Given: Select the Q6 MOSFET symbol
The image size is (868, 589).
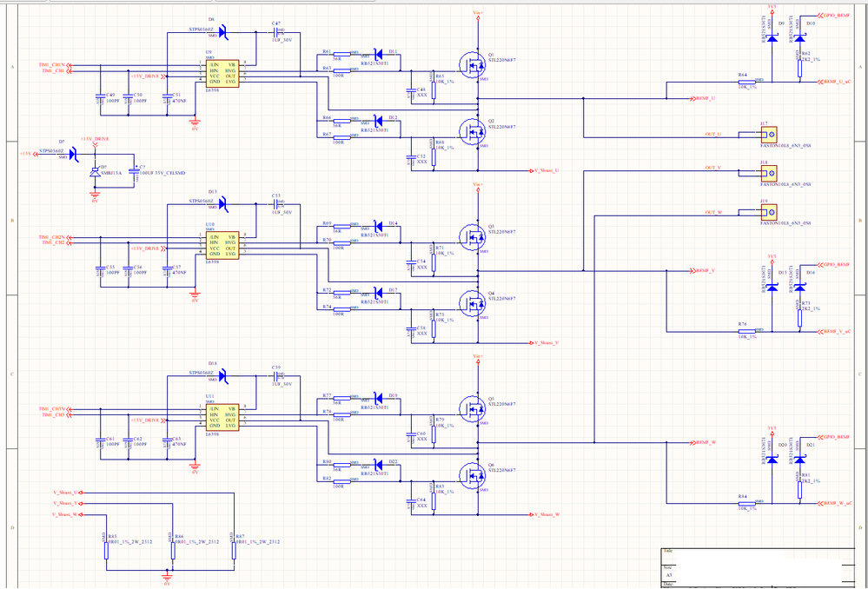Looking at the screenshot, I should tap(472, 475).
